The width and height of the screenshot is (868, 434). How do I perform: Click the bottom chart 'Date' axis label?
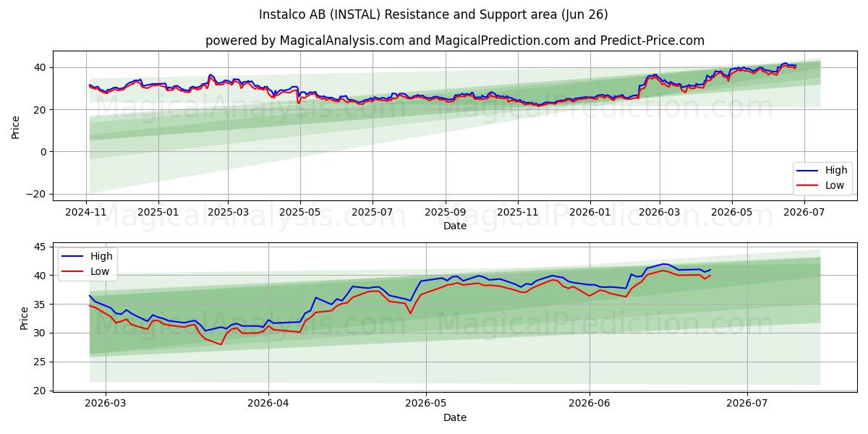454,417
